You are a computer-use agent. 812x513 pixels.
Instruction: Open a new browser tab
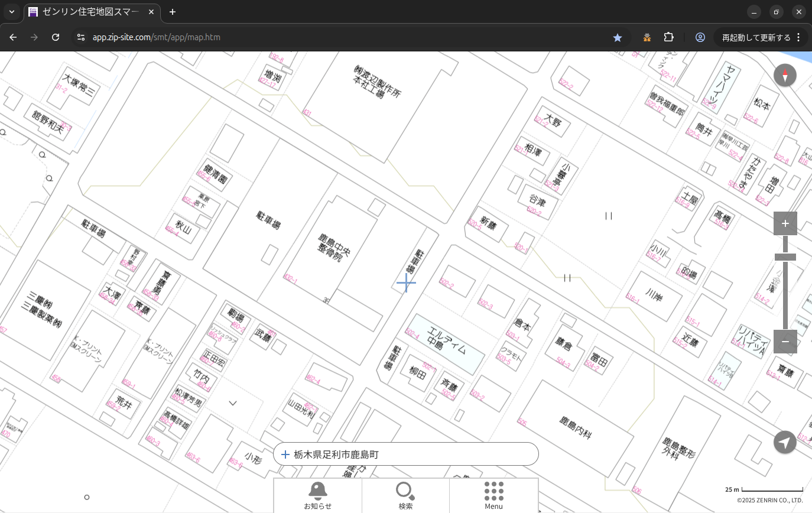click(173, 12)
